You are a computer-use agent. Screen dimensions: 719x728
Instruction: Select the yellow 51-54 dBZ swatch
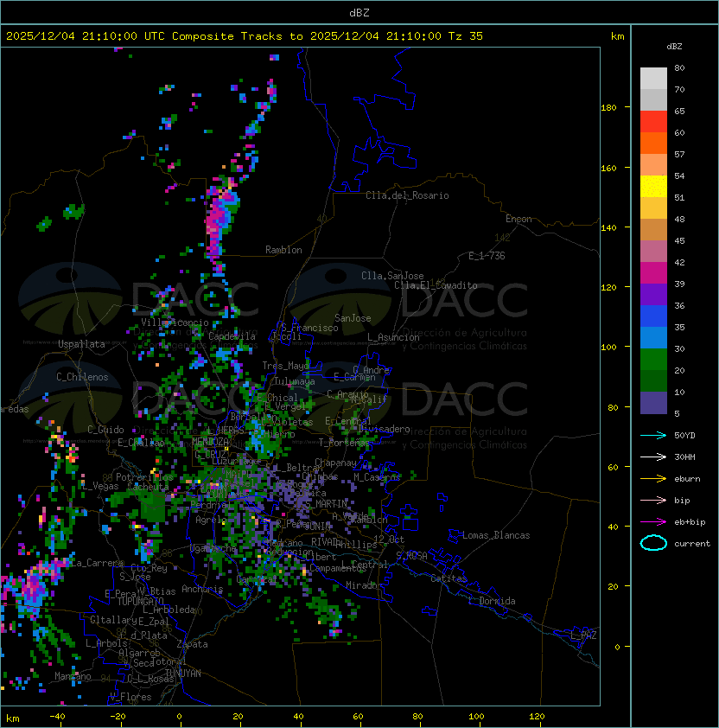[x=653, y=187]
